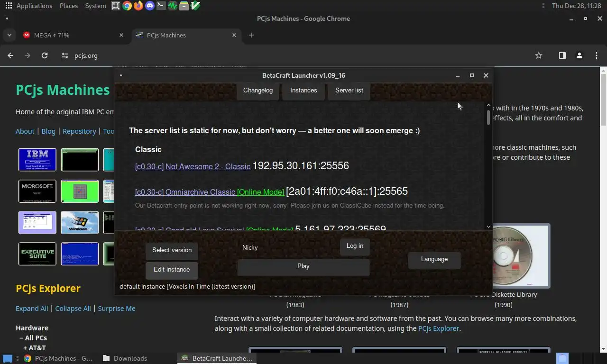
Task: Open Discord from the top panel
Action: coord(150,6)
